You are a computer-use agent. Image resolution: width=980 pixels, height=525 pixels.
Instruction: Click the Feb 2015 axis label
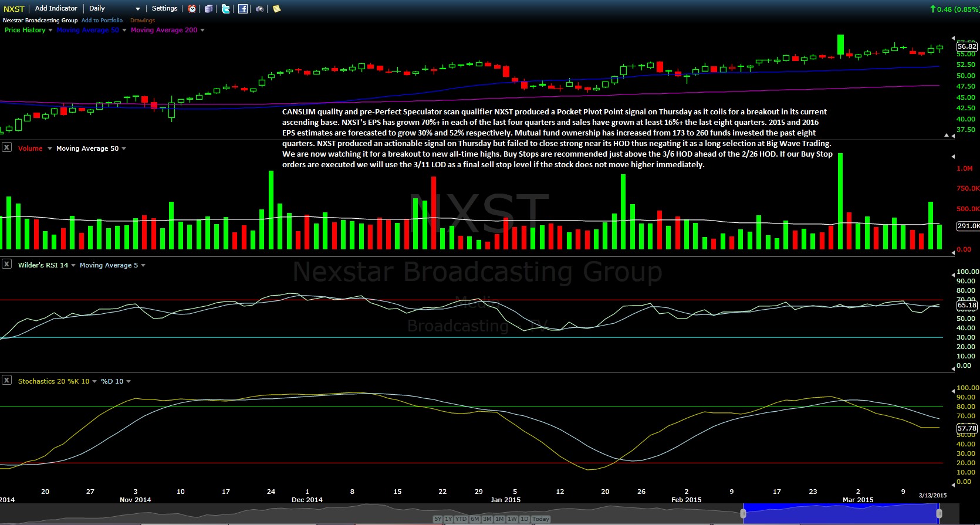pyautogui.click(x=686, y=500)
